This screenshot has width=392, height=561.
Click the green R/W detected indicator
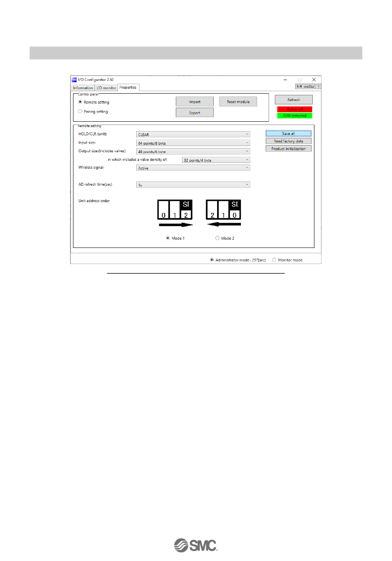click(x=295, y=116)
